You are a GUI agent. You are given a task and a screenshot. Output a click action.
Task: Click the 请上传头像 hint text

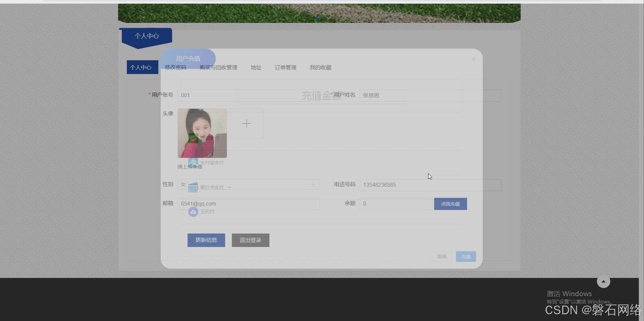(x=190, y=167)
